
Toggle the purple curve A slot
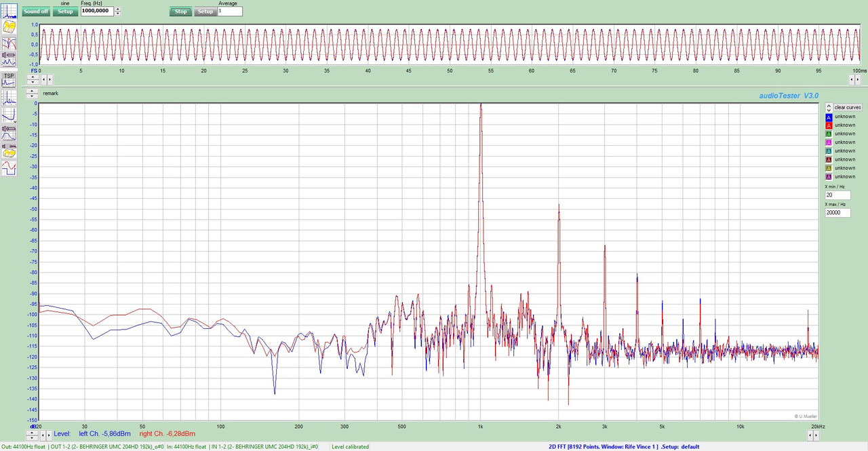(x=829, y=176)
